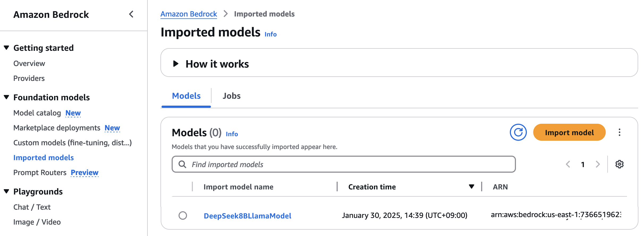Focus the Find imported models field
The image size is (644, 236).
(x=344, y=164)
